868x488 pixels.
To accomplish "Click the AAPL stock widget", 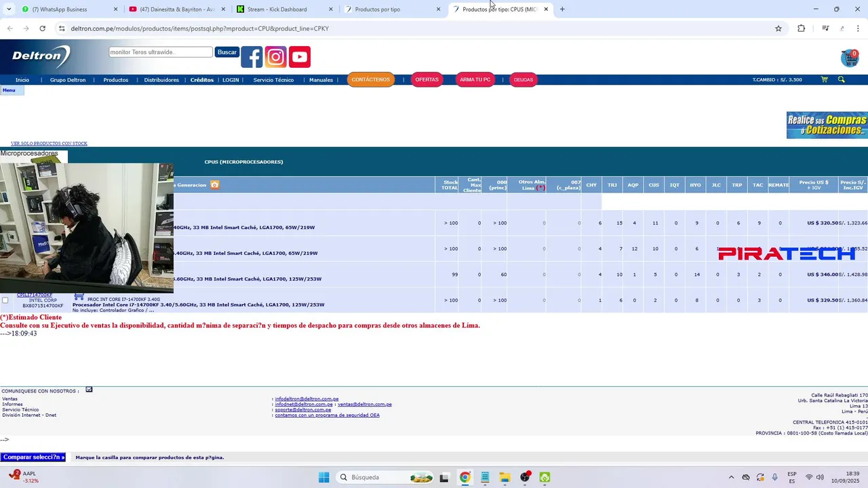I will (24, 477).
